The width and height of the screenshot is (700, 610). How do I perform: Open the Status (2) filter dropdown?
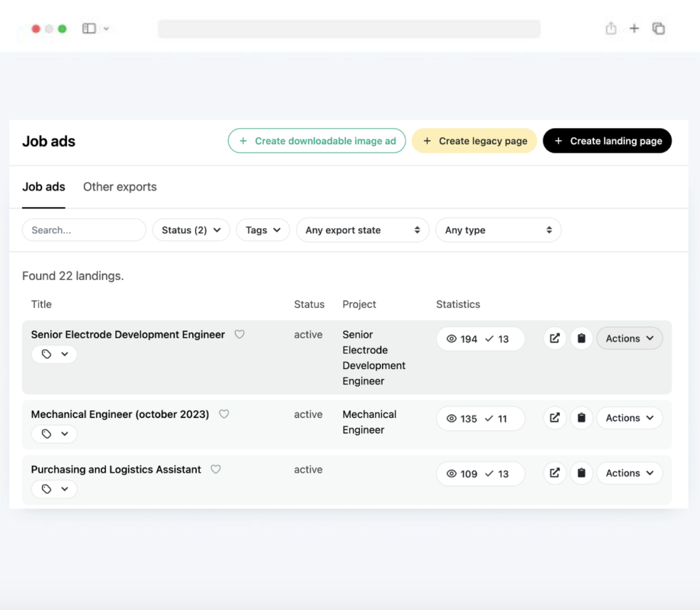191,230
